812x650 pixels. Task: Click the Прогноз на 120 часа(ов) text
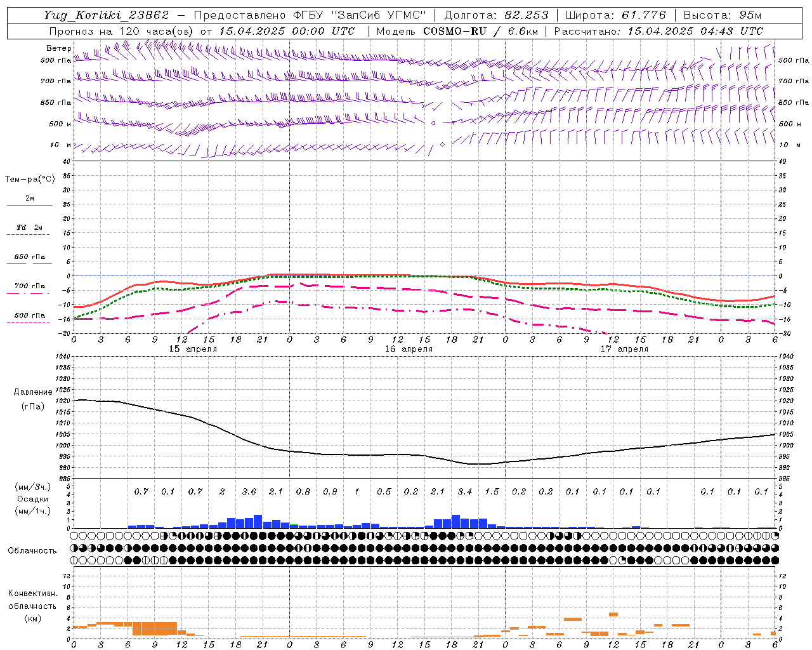pyautogui.click(x=122, y=31)
